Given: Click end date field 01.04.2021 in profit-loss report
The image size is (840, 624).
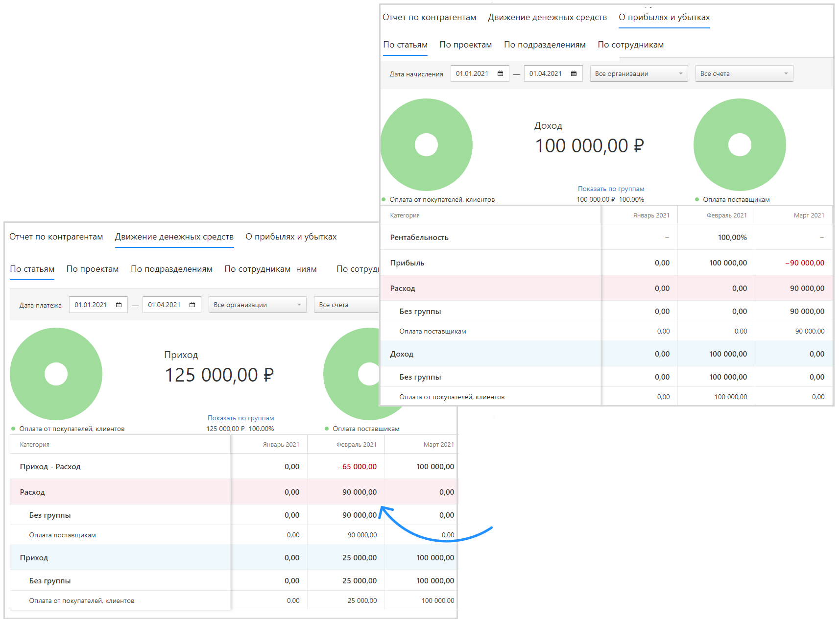Looking at the screenshot, I should tap(553, 73).
